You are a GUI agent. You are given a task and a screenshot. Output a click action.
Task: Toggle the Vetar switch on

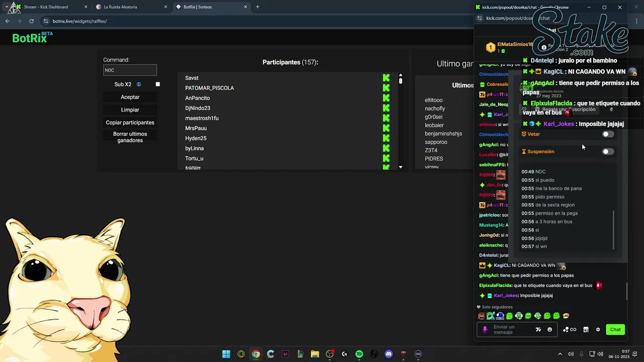pyautogui.click(x=608, y=134)
